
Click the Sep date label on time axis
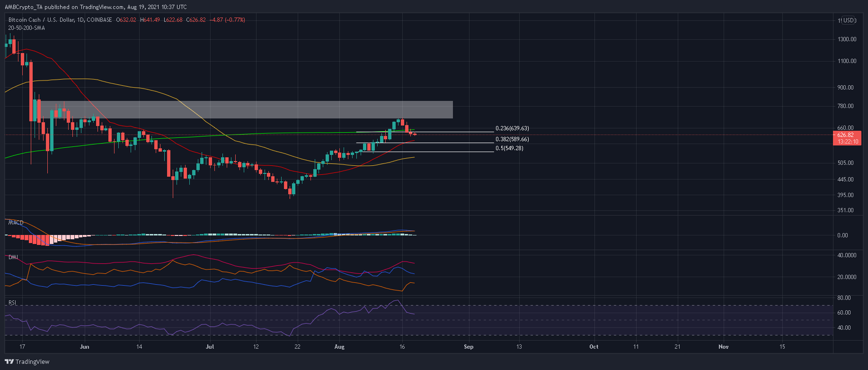click(469, 347)
